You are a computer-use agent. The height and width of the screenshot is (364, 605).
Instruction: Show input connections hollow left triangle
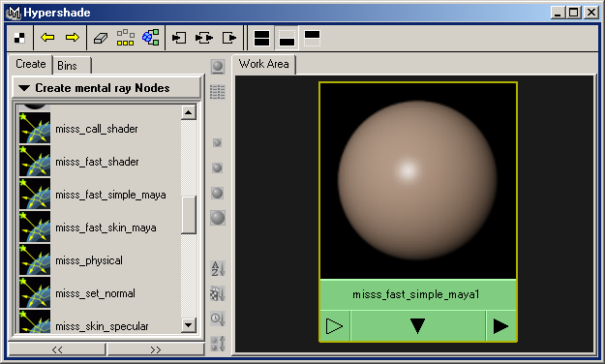point(334,326)
